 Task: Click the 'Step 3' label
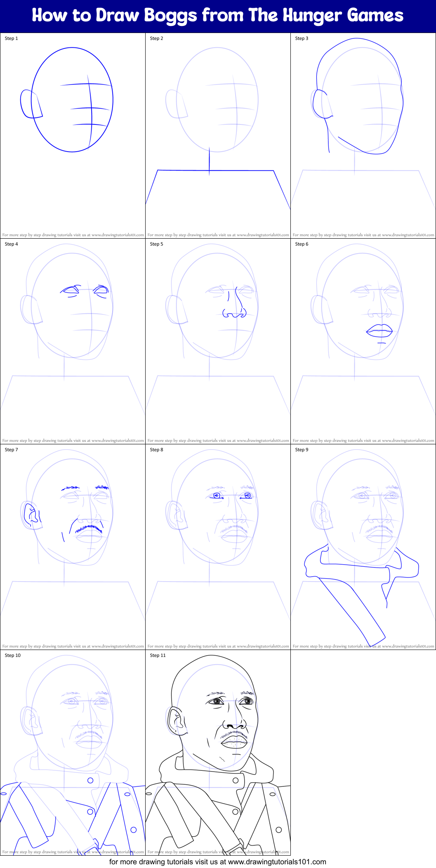[302, 38]
